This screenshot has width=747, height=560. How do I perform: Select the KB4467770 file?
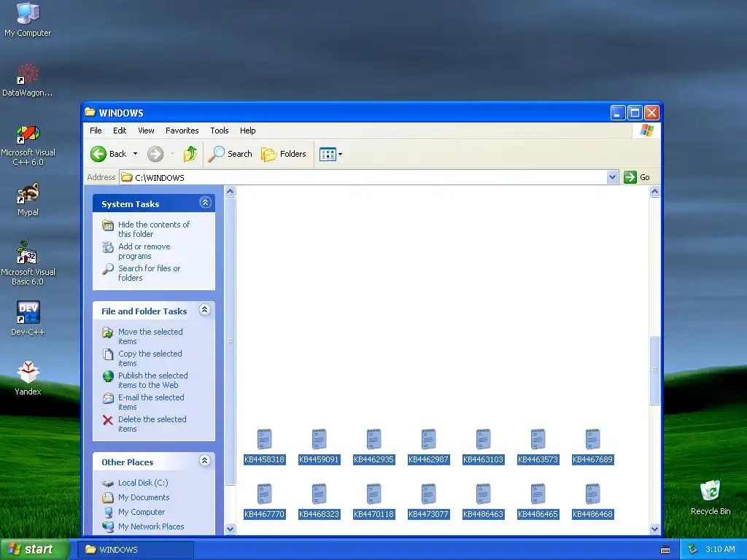264,501
